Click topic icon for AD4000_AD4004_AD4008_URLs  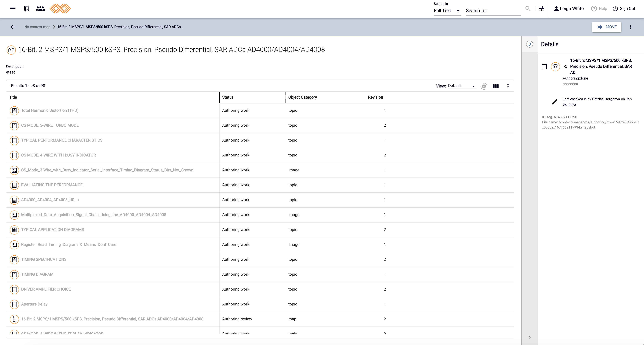pos(14,200)
